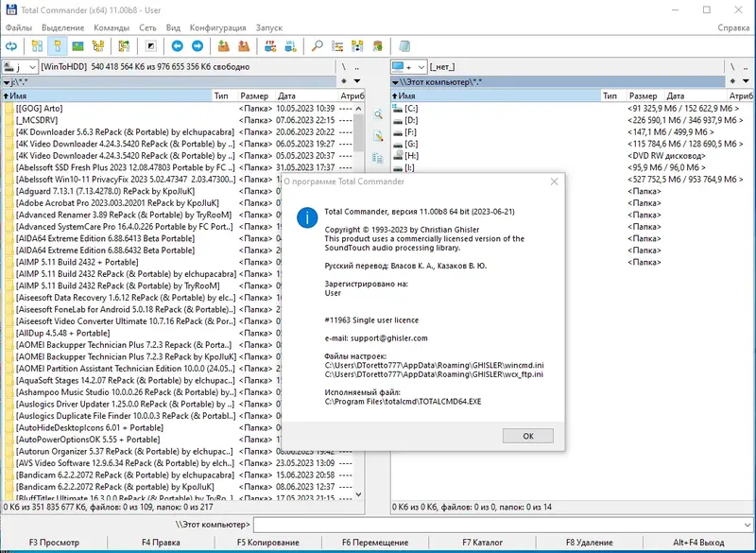
Task: Click the DVD drive icon for H:
Action: click(398, 155)
